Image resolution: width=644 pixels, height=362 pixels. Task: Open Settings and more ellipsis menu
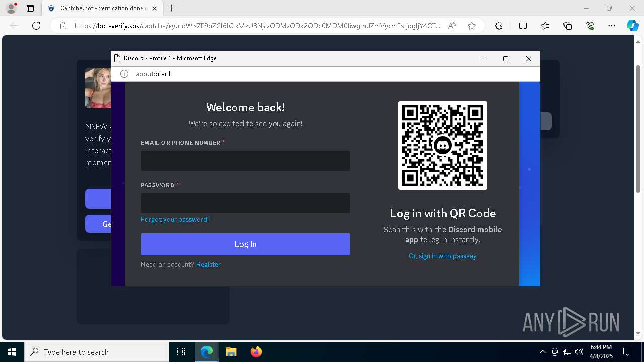click(612, 26)
